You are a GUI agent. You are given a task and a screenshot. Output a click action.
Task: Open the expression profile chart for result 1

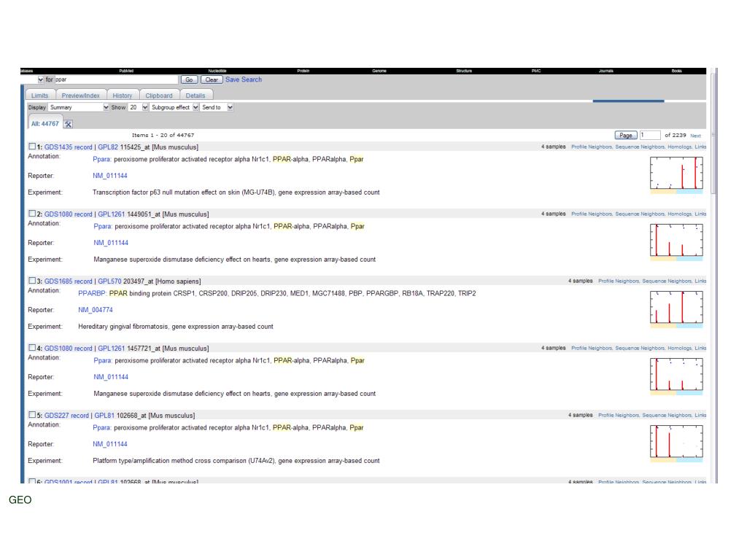click(x=676, y=175)
